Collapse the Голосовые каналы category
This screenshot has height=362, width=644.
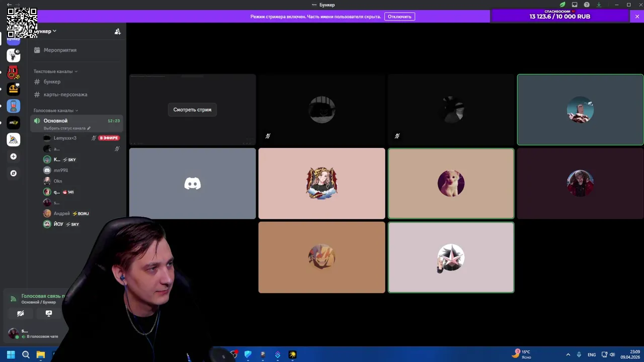(x=56, y=111)
